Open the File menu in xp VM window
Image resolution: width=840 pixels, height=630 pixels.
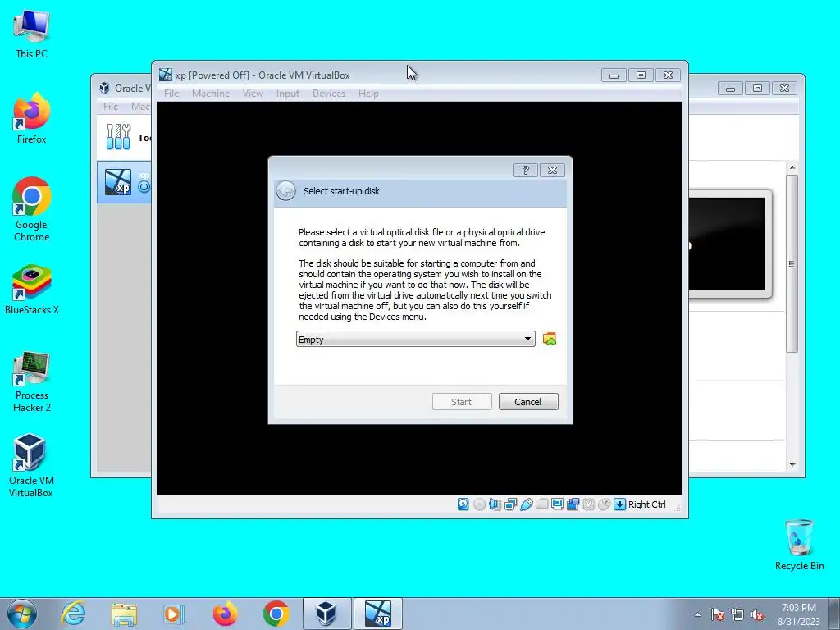pos(171,94)
